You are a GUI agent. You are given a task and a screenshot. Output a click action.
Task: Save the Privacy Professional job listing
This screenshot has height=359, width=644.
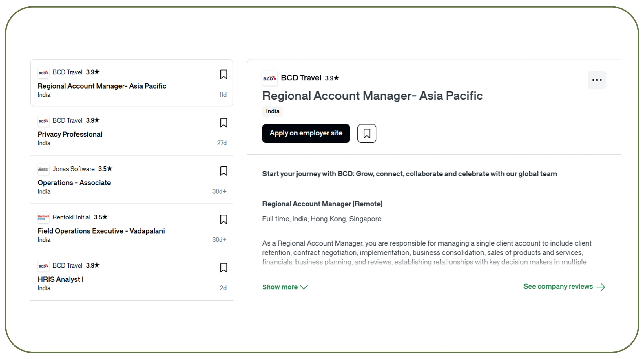[x=223, y=123]
